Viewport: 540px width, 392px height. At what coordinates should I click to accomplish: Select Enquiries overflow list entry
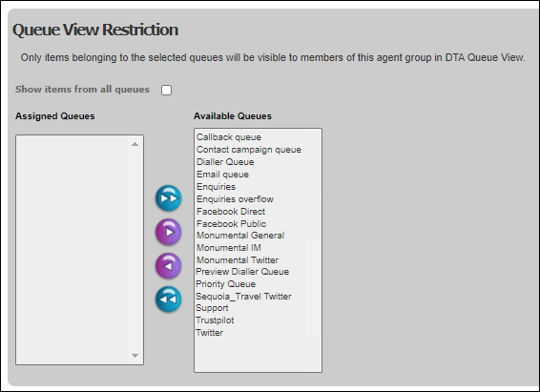[235, 199]
